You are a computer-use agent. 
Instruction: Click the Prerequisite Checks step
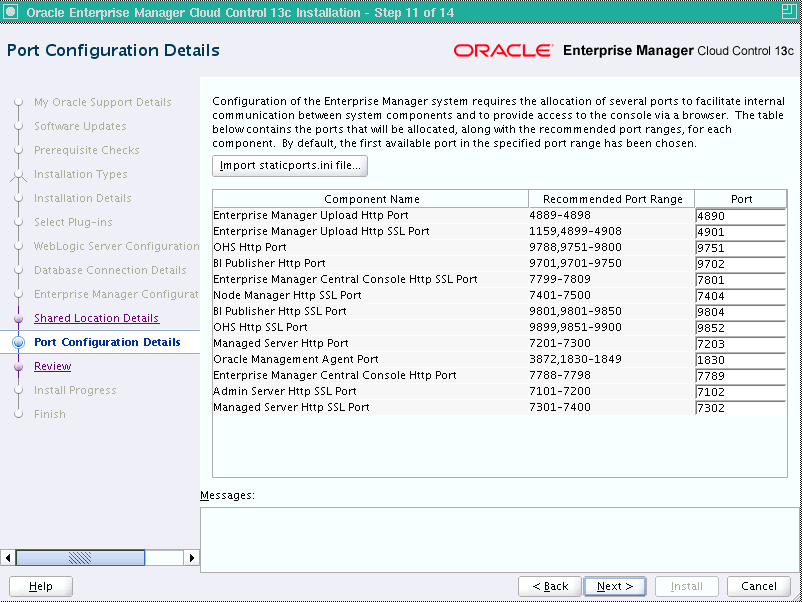tap(86, 150)
